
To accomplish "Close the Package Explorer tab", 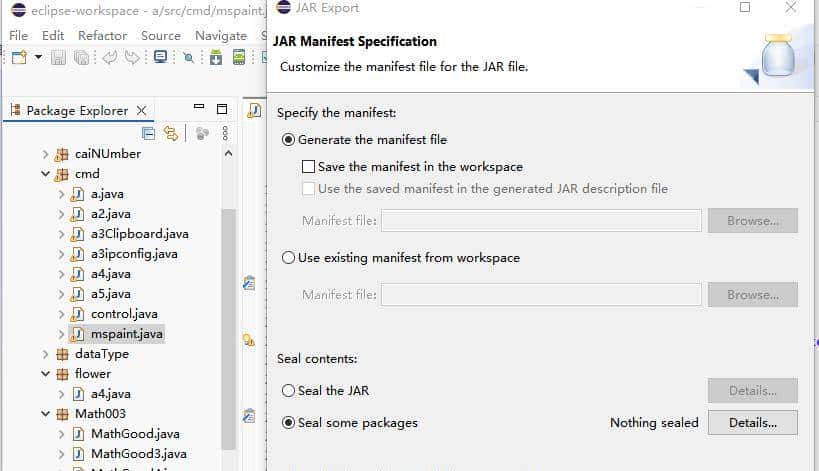I will point(142,110).
